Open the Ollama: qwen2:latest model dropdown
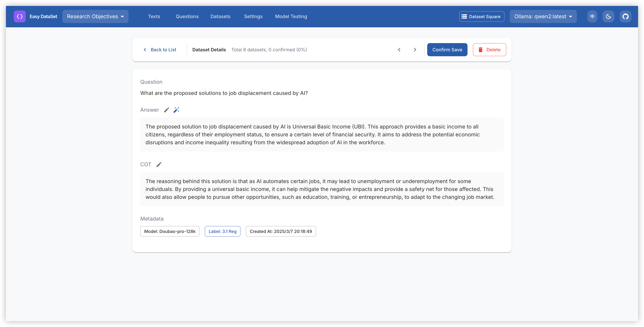This screenshot has height=327, width=644. 543,16
